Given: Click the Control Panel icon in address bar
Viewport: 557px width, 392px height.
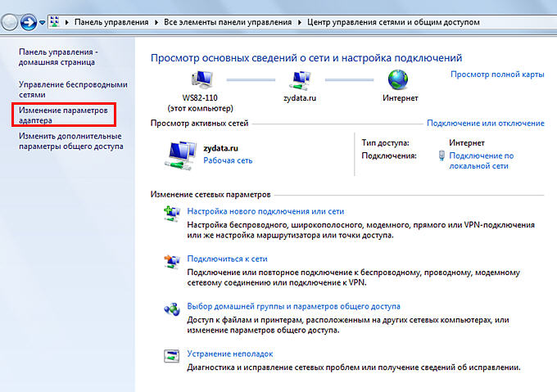Looking at the screenshot, I should [54, 22].
